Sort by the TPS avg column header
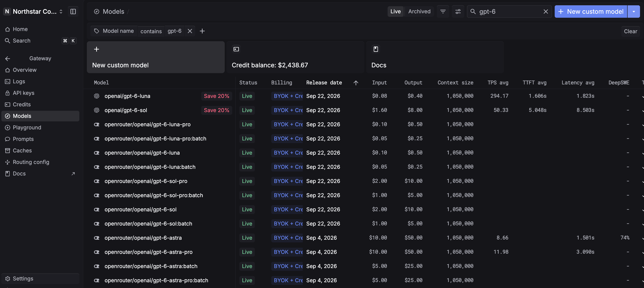This screenshot has width=644, height=288. [x=498, y=83]
